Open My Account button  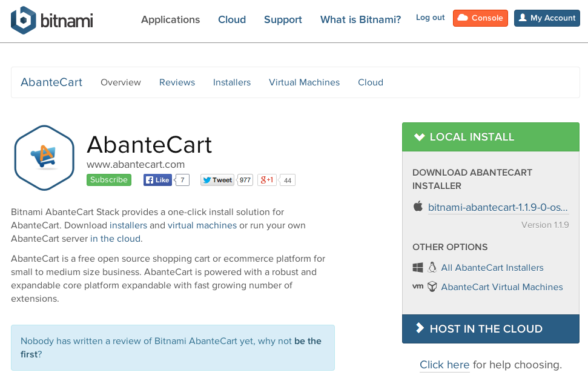(547, 18)
